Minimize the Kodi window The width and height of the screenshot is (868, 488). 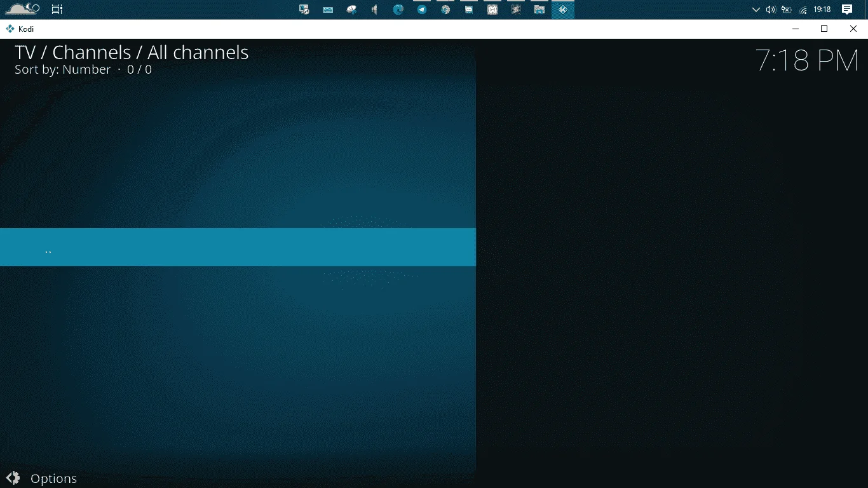click(x=796, y=29)
